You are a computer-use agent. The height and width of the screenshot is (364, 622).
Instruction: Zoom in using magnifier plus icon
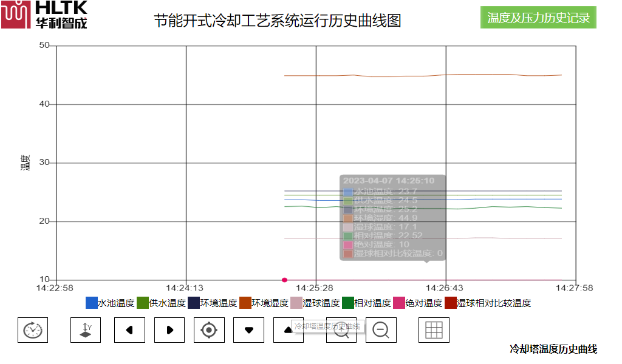pyautogui.click(x=341, y=330)
